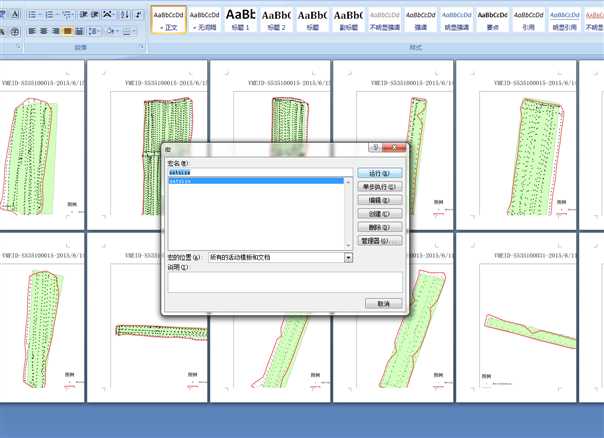Select the 无间隔 style
The height and width of the screenshot is (438, 604).
coord(205,20)
